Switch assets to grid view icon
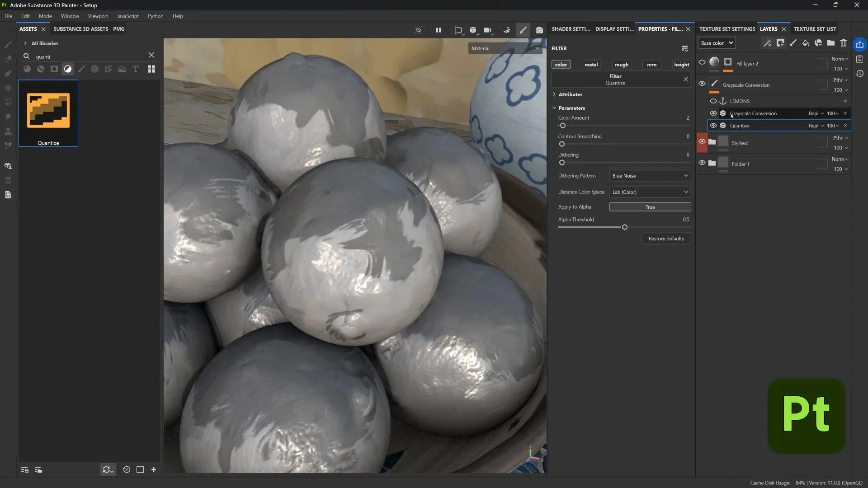The image size is (868, 488). point(151,69)
